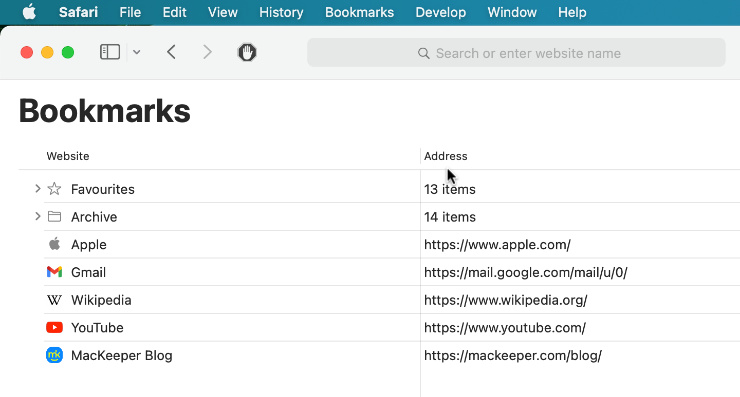The width and height of the screenshot is (740, 397).
Task: Click the Address column header
Action: coord(446,156)
